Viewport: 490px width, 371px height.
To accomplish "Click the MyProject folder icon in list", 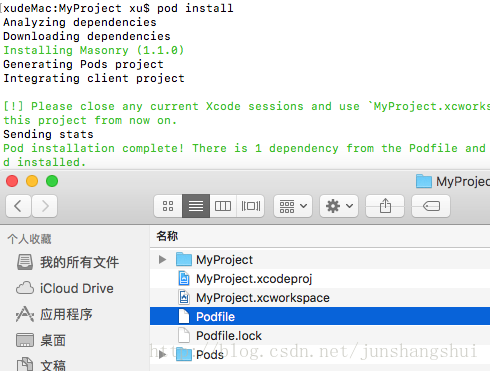I will (x=184, y=259).
